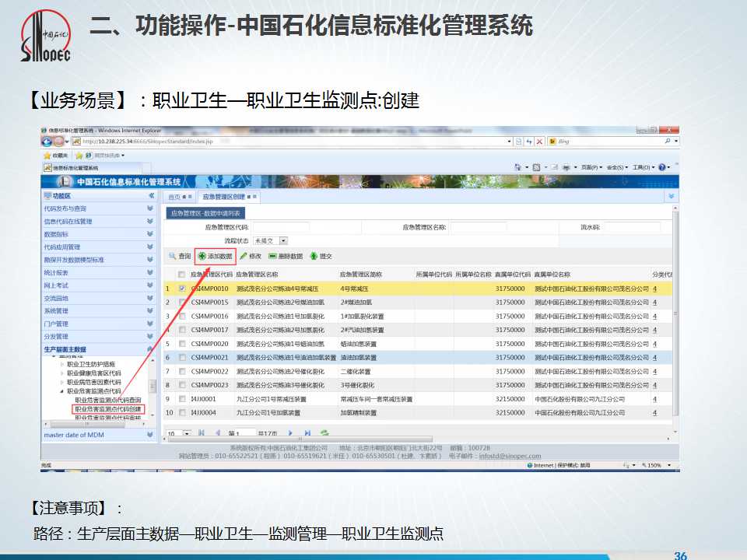The height and width of the screenshot is (560, 747).
Task: Check the CSI4MP0015 row checkbox
Action: click(x=182, y=303)
